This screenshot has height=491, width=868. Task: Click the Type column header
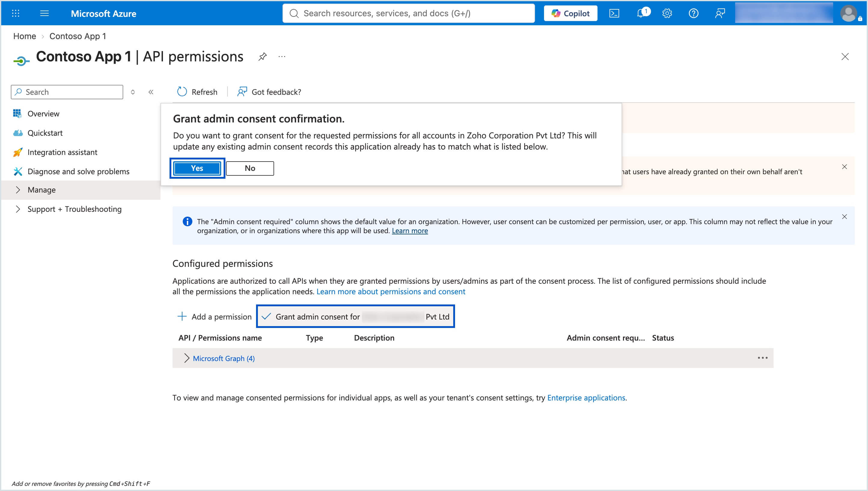[x=314, y=338]
